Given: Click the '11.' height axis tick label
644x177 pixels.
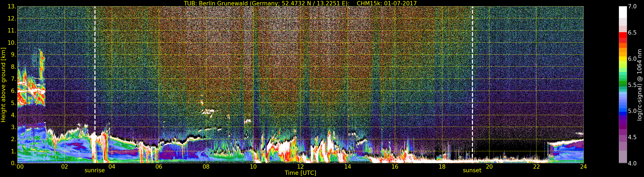Looking at the screenshot, I should [x=12, y=31].
